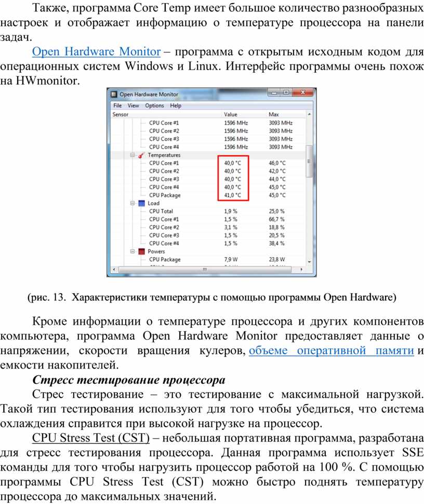Select CPU Core #3 clock row
424x504 pixels.
point(208,139)
